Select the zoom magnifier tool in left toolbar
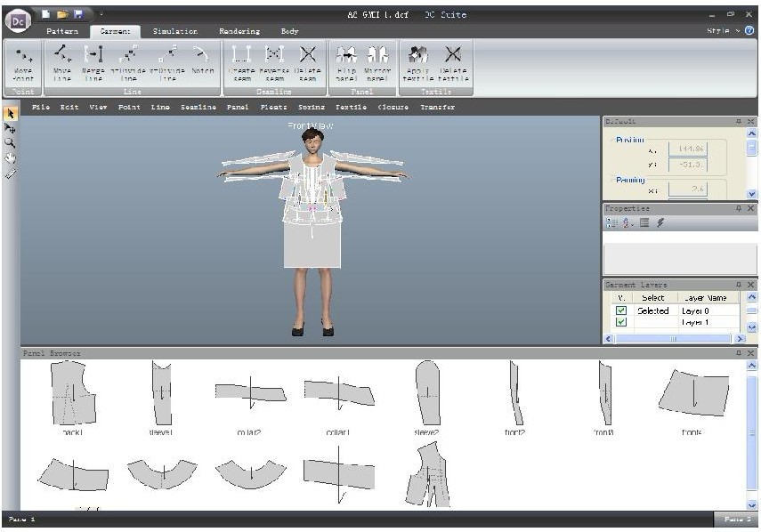This screenshot has width=761, height=532. [x=10, y=141]
